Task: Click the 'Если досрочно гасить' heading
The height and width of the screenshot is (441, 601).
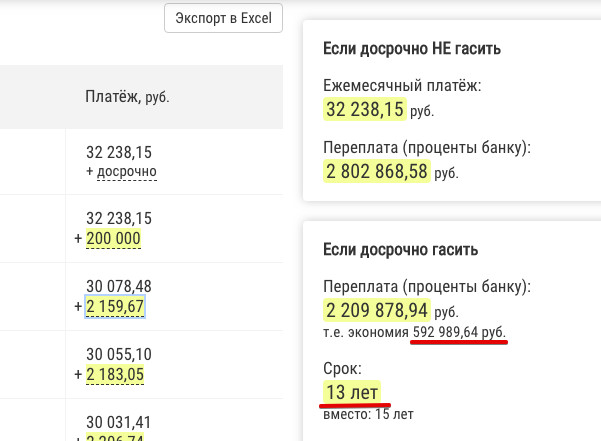Action: point(400,249)
